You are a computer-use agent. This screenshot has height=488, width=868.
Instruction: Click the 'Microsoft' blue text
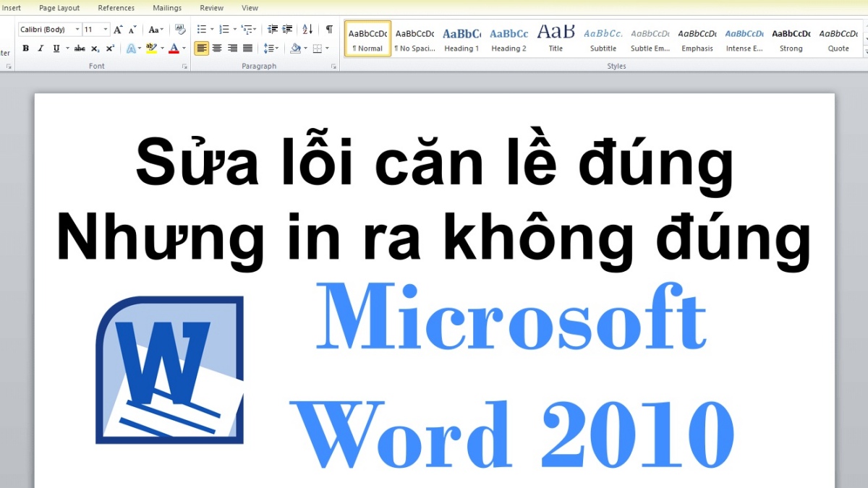click(511, 317)
